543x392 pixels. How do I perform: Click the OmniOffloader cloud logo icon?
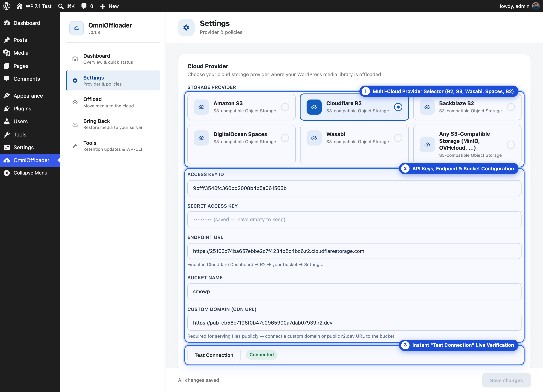tap(77, 28)
